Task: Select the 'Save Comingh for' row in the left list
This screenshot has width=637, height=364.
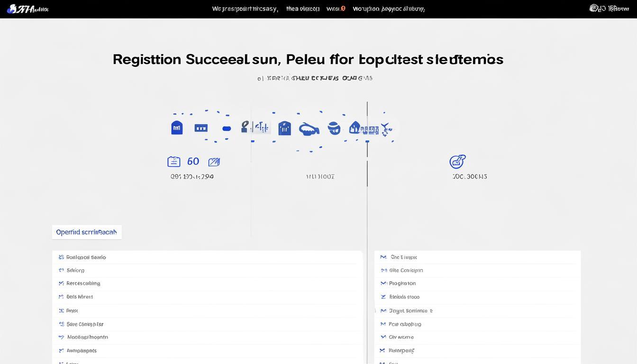Action: 85,324
